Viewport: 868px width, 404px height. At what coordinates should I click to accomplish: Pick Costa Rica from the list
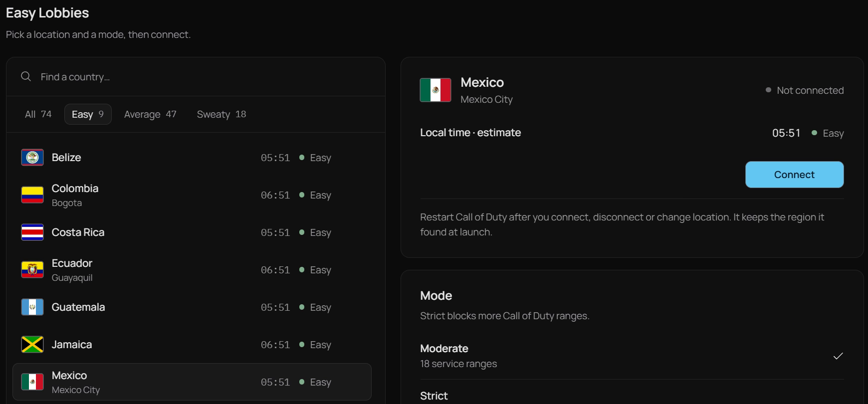pos(192,232)
